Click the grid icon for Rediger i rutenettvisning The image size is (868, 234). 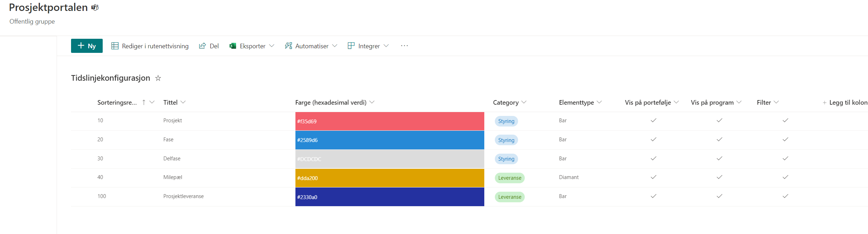(x=115, y=46)
